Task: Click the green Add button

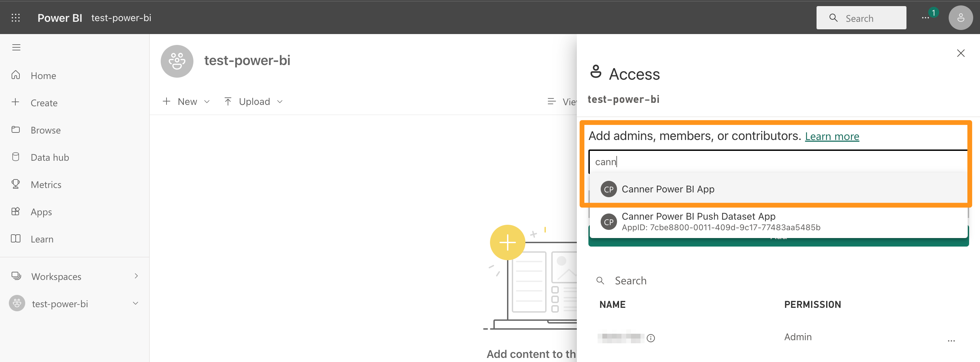Action: pos(778,242)
